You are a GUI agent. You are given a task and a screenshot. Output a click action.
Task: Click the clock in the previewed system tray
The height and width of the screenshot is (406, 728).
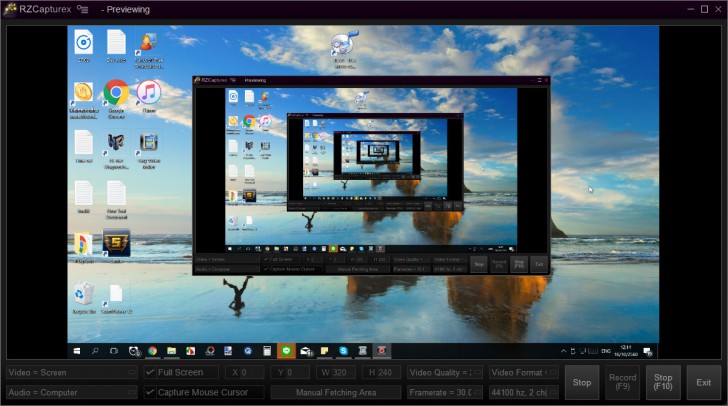626,351
